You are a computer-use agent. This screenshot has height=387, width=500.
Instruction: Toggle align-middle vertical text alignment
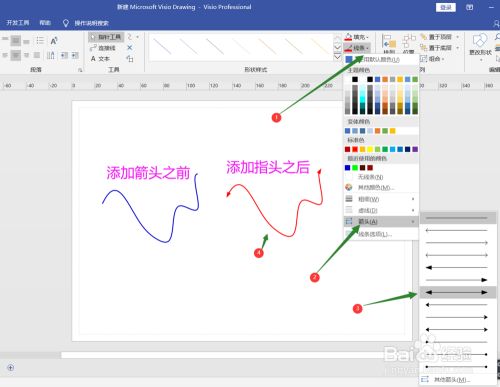(15, 41)
